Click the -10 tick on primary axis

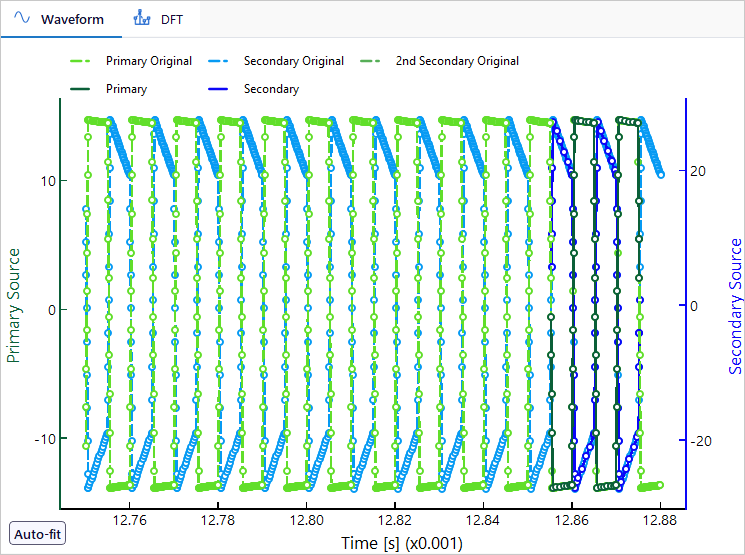44,439
